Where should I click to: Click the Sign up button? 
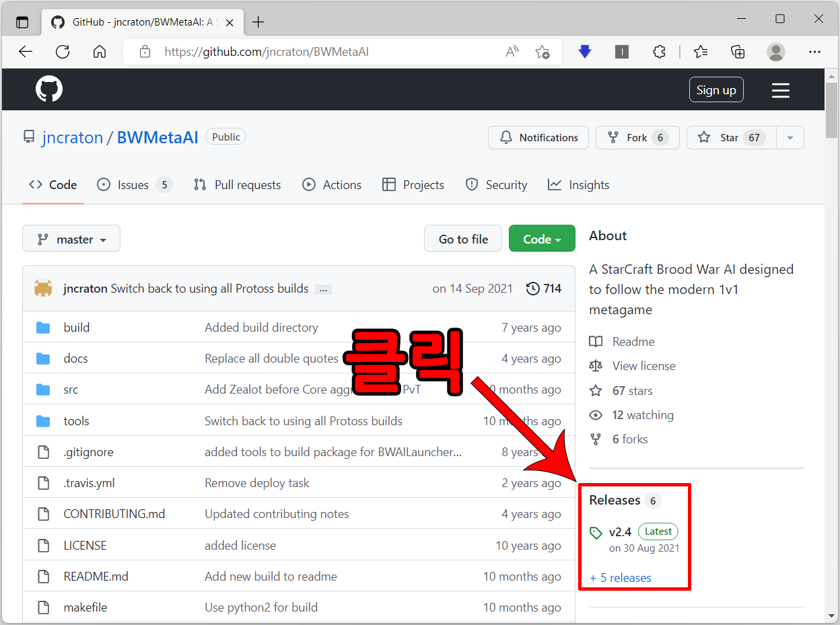716,89
